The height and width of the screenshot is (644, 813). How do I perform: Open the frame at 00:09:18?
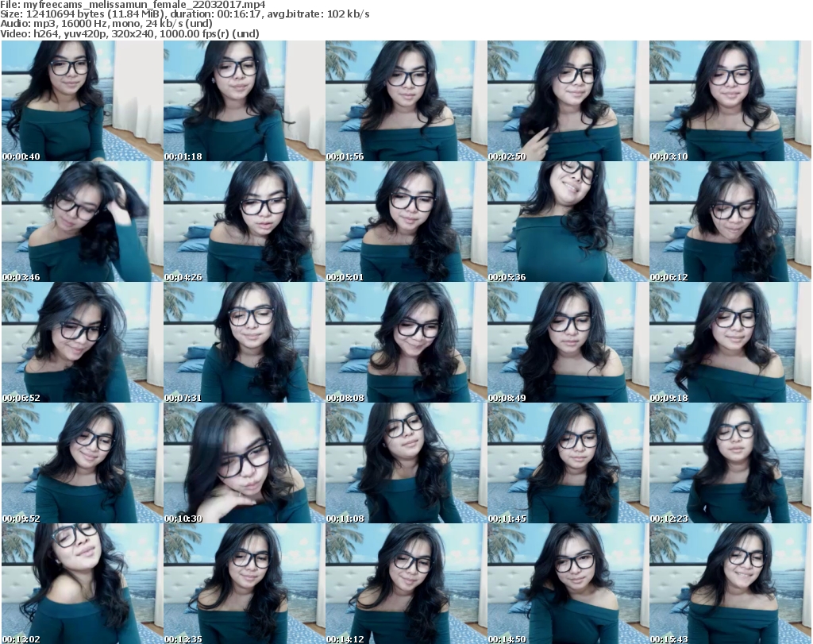pyautogui.click(x=730, y=343)
